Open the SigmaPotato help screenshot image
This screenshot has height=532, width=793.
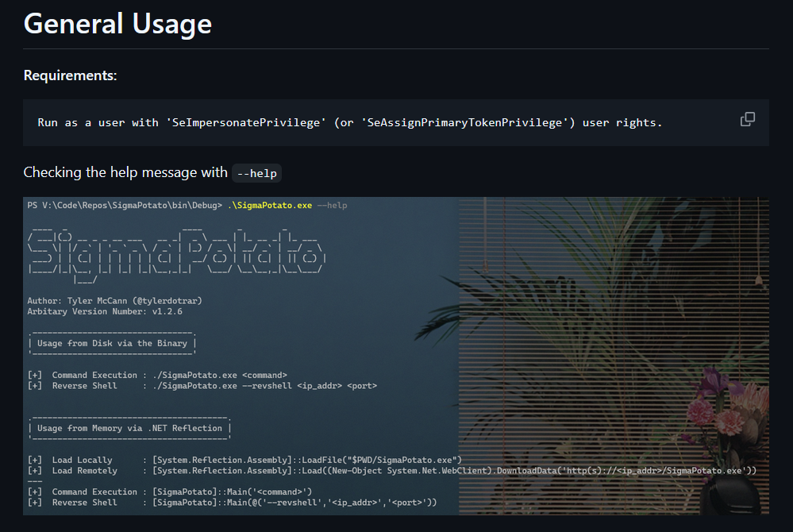(396, 356)
